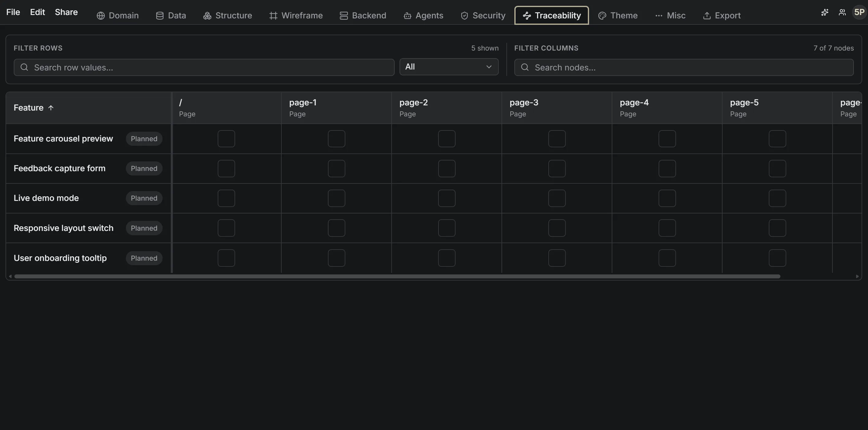Click the Traceability route icon

point(527,16)
